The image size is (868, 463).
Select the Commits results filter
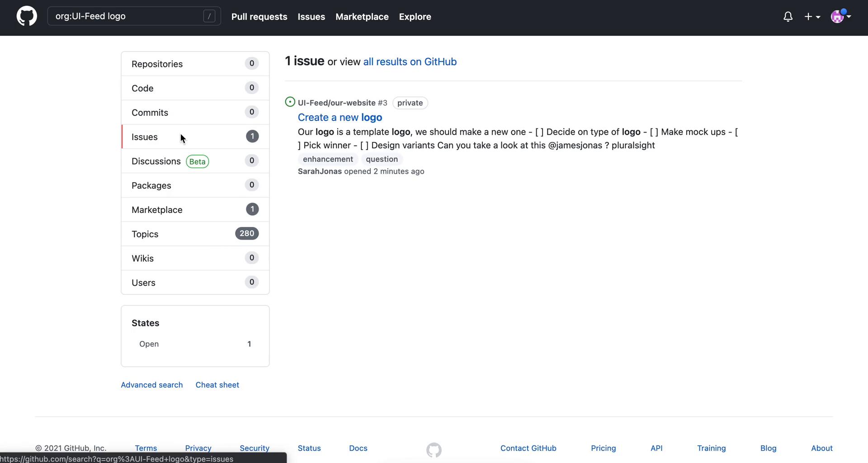(195, 113)
